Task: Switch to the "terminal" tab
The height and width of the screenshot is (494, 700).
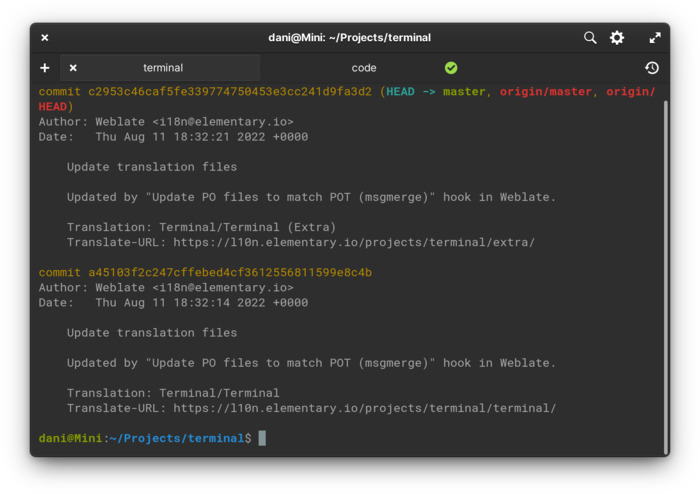Action: point(163,68)
